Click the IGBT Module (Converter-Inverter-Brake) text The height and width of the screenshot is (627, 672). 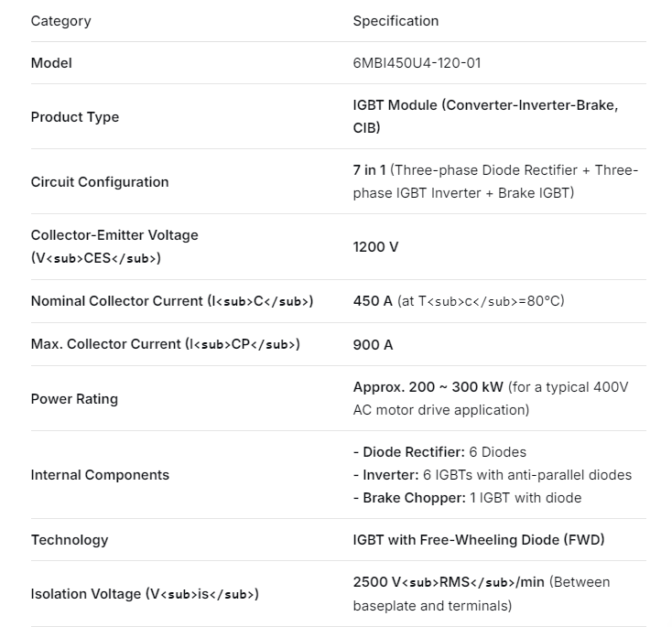tap(485, 106)
